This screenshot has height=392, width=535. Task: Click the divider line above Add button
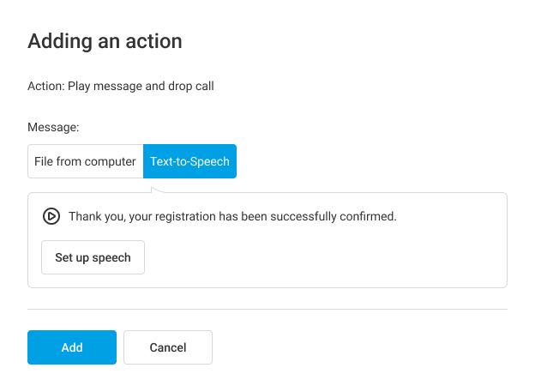[267, 309]
